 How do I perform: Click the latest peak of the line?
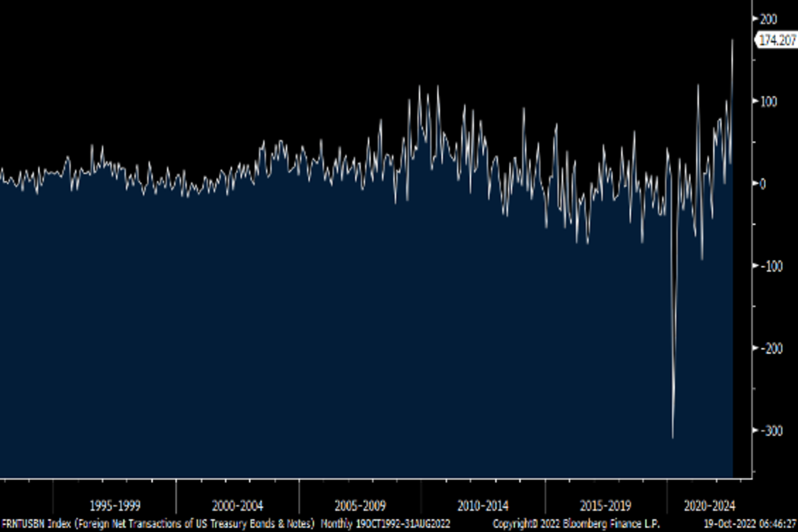pyautogui.click(x=732, y=41)
